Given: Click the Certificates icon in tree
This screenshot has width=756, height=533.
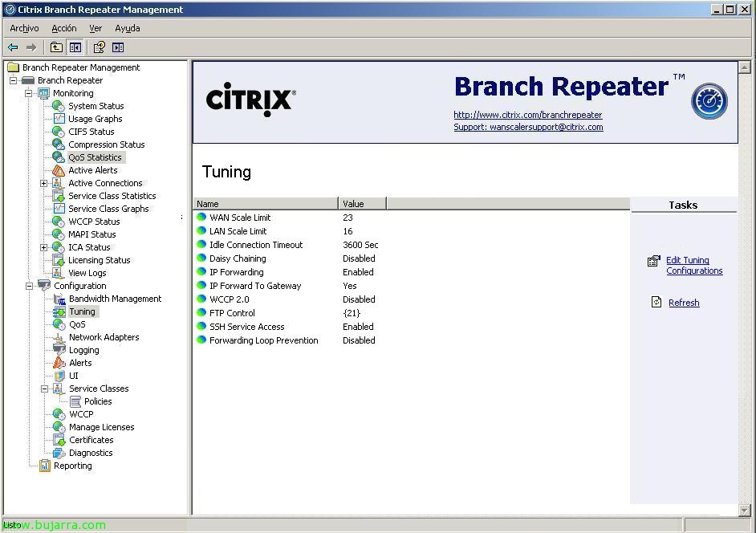Looking at the screenshot, I should click(x=59, y=440).
